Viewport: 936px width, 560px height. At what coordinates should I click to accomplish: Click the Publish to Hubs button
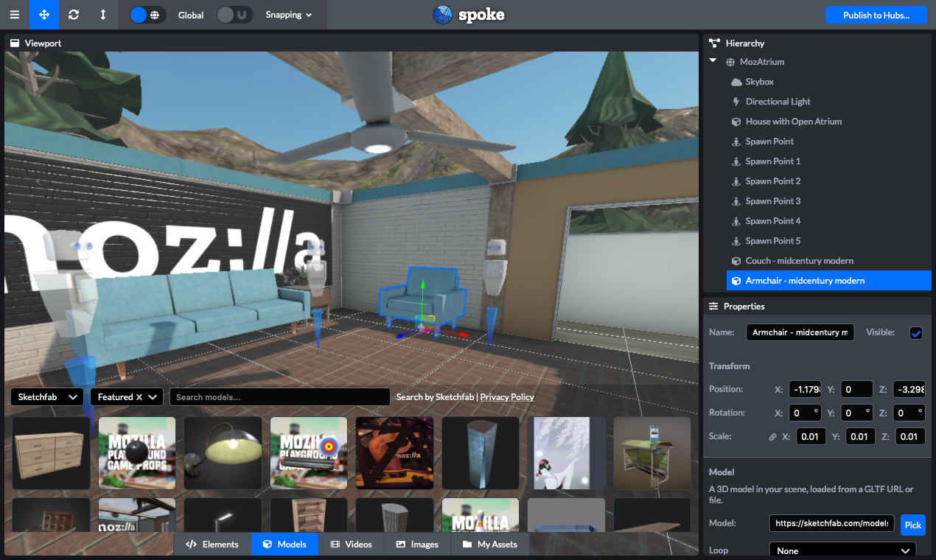pos(876,15)
